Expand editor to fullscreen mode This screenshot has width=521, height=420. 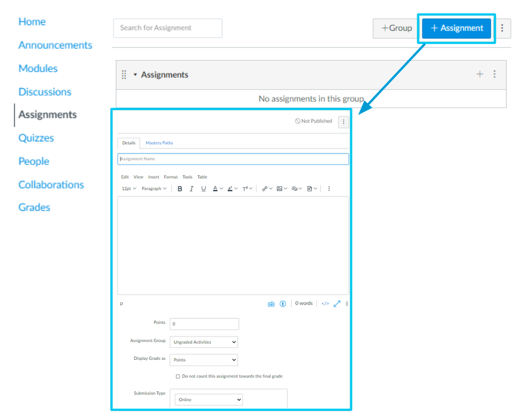337,304
